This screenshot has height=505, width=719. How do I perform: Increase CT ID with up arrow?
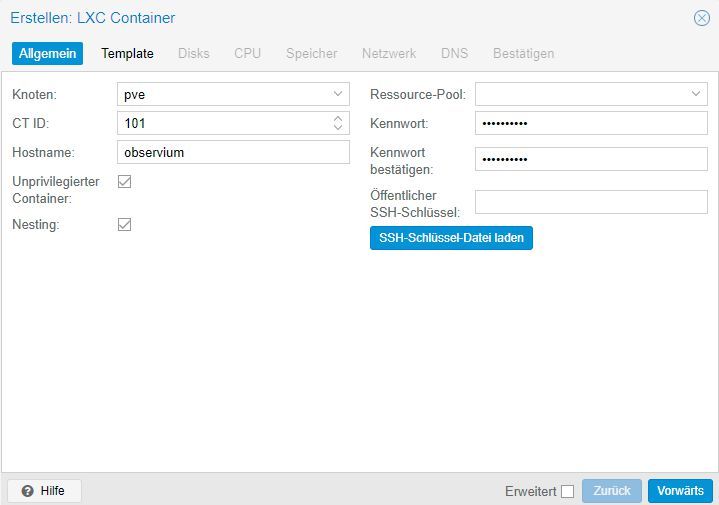click(x=338, y=118)
